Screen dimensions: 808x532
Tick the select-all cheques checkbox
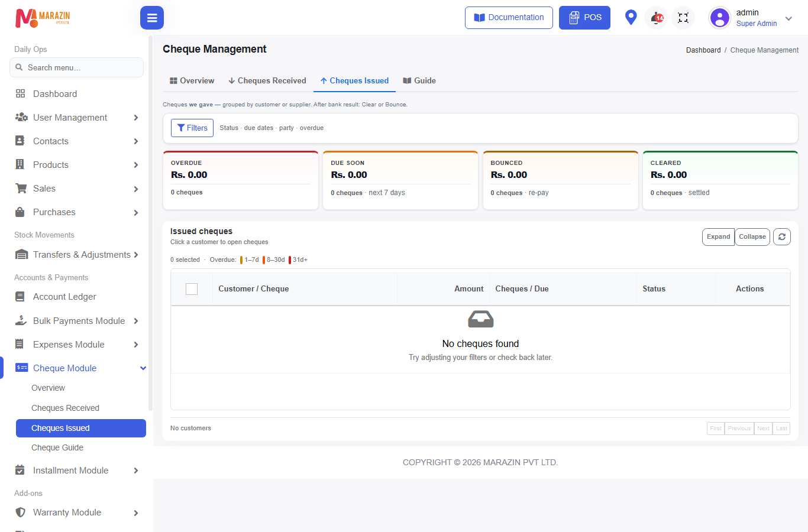point(192,289)
